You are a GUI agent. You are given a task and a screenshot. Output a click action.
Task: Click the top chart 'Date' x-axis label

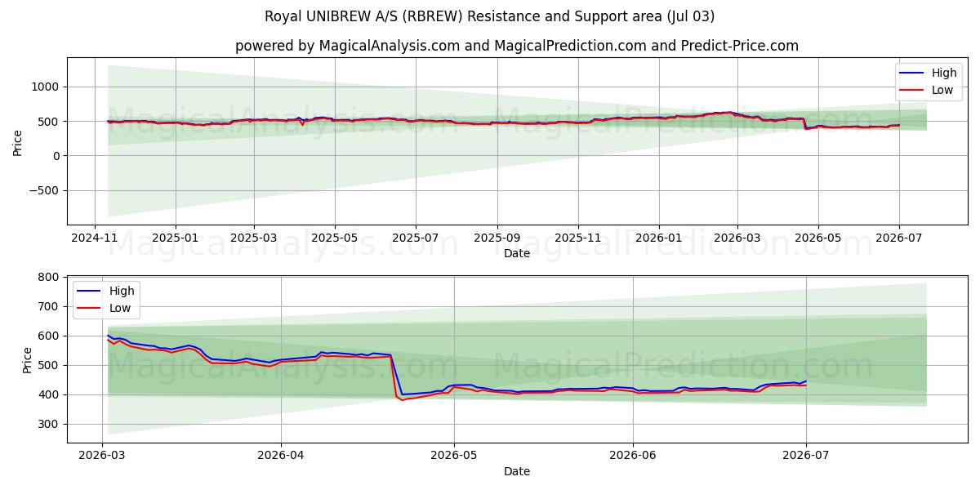point(517,253)
